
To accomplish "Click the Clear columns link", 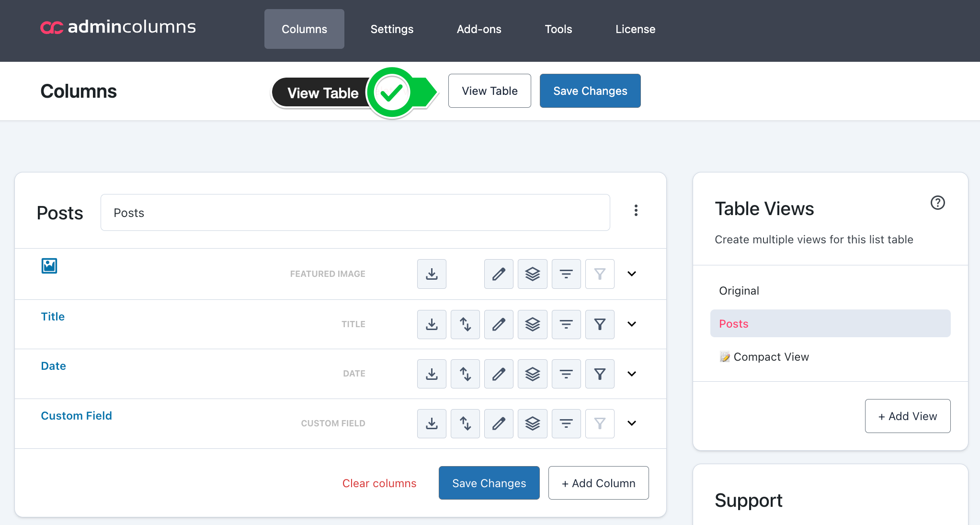I will tap(379, 483).
